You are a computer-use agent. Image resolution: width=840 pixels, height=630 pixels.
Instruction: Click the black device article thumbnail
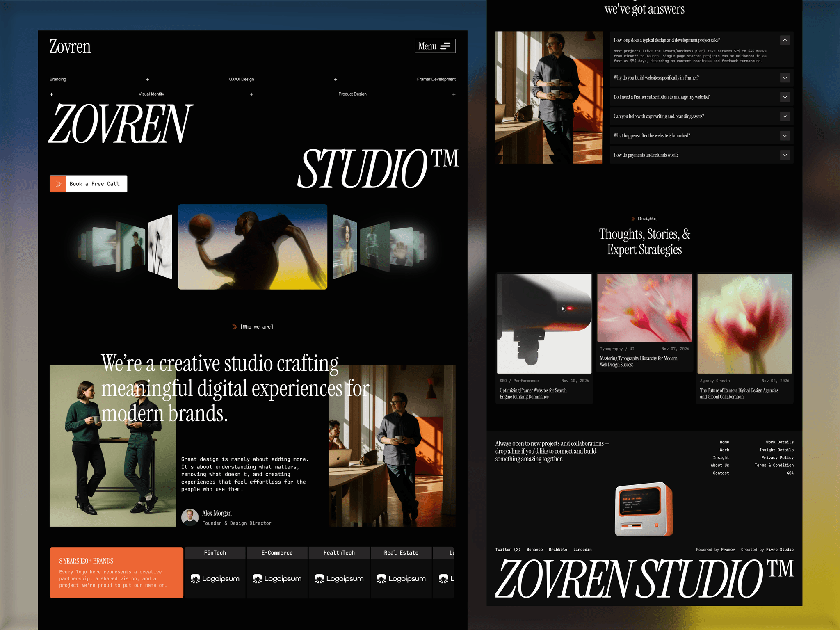(544, 324)
